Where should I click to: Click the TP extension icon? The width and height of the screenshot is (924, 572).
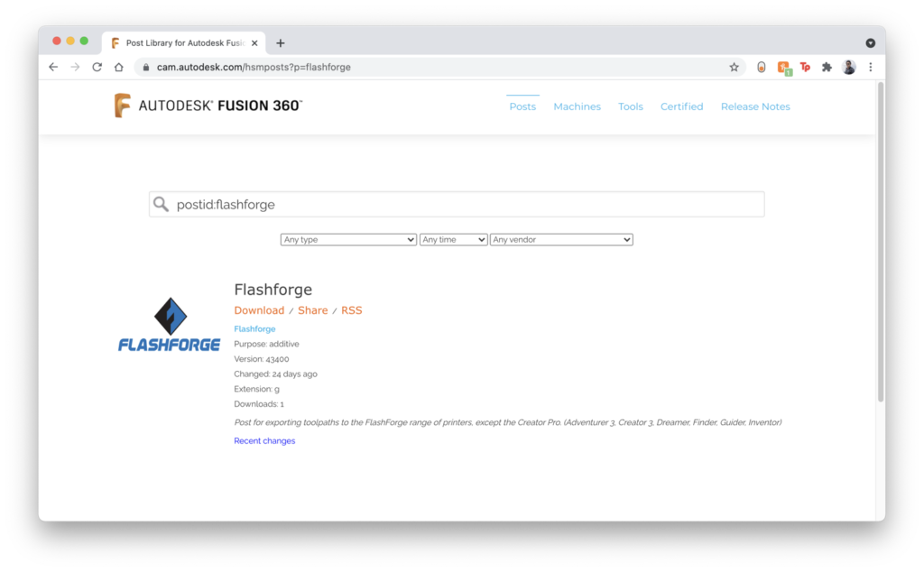(805, 66)
